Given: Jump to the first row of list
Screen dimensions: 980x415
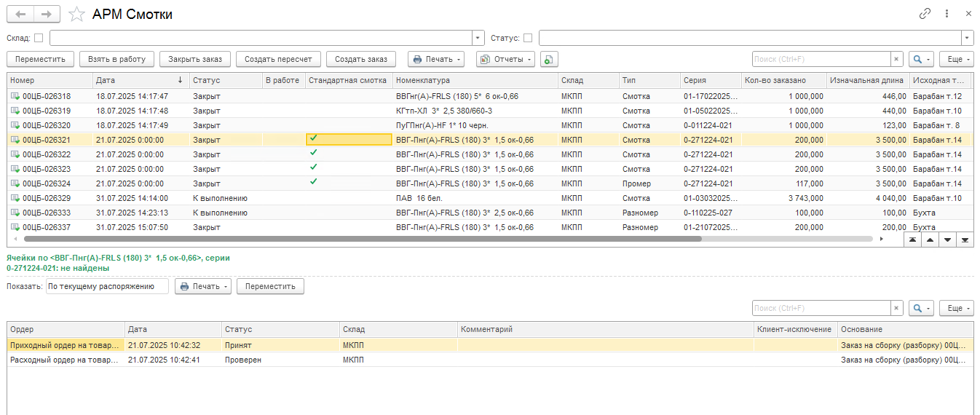Looking at the screenshot, I should [912, 239].
